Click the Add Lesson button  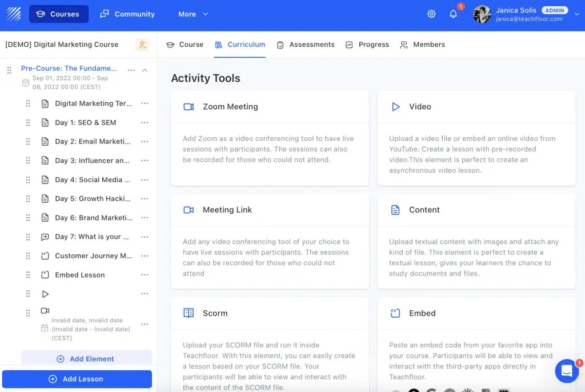pyautogui.click(x=77, y=379)
